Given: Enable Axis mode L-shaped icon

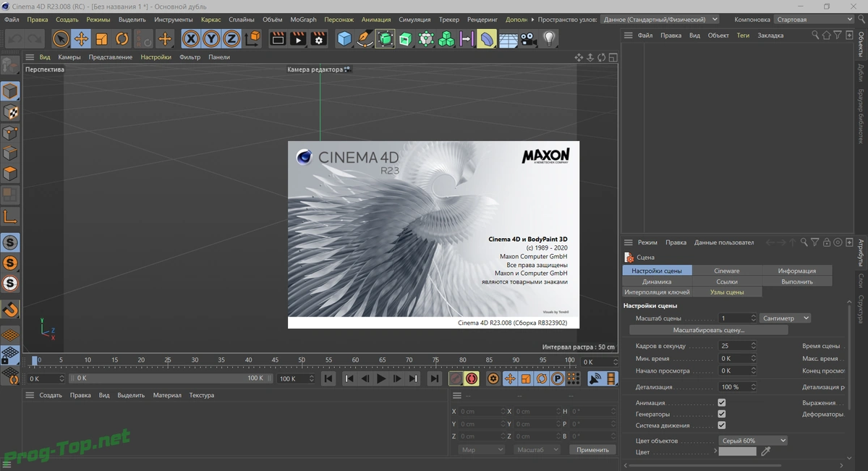Looking at the screenshot, I should pyautogui.click(x=10, y=216).
